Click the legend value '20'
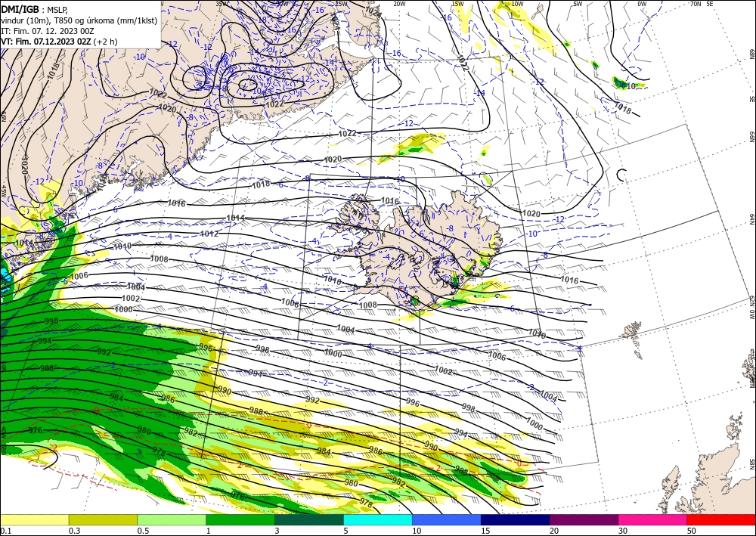 point(554,531)
